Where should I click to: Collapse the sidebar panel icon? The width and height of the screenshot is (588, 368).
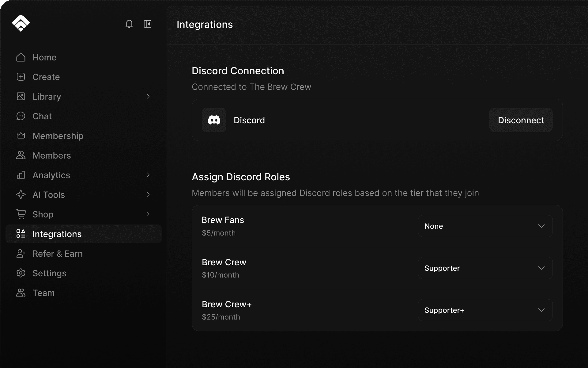[148, 24]
